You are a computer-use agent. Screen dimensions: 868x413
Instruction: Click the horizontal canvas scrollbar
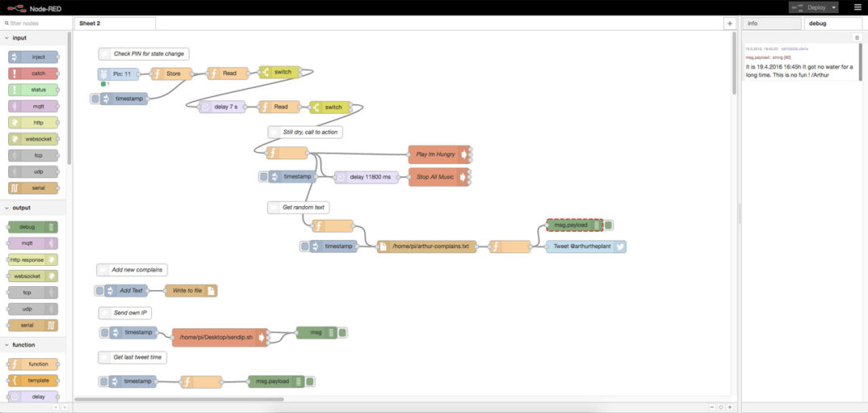(178, 399)
